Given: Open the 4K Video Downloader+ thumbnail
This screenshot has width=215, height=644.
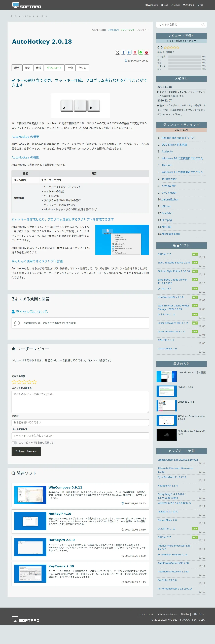Looking at the screenshot, I should point(166,420).
